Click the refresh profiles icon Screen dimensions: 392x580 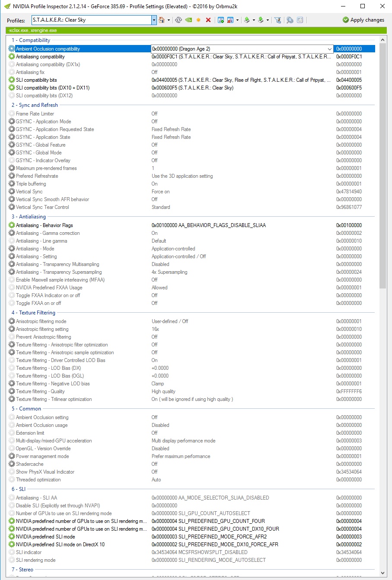[178, 20]
